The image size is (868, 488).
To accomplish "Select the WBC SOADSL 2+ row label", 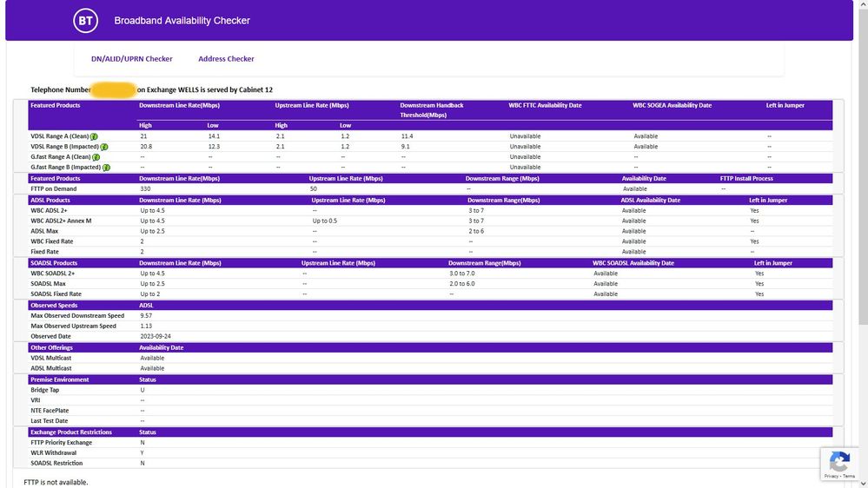I will click(x=53, y=274).
